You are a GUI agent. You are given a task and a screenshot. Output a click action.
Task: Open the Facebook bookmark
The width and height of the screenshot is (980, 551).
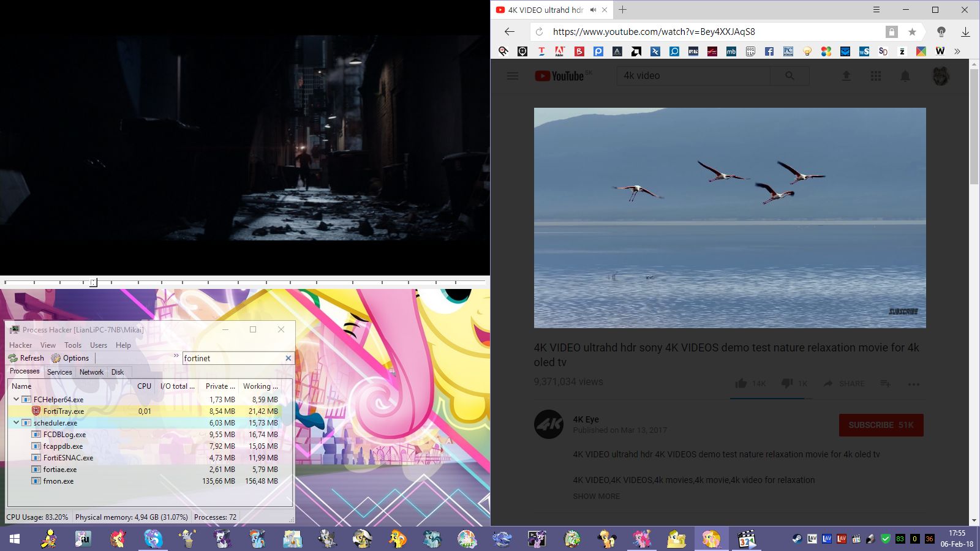tap(769, 51)
